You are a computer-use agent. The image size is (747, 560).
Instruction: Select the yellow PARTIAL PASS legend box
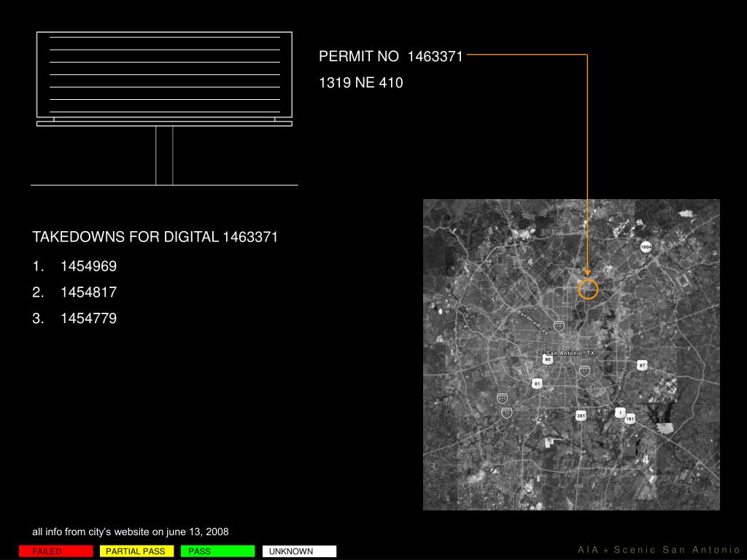pos(136,551)
